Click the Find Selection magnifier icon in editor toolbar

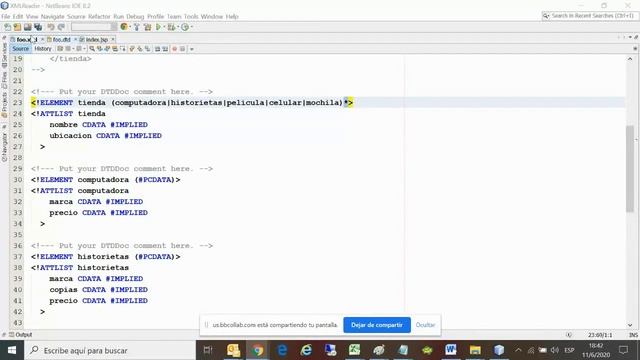coord(92,49)
